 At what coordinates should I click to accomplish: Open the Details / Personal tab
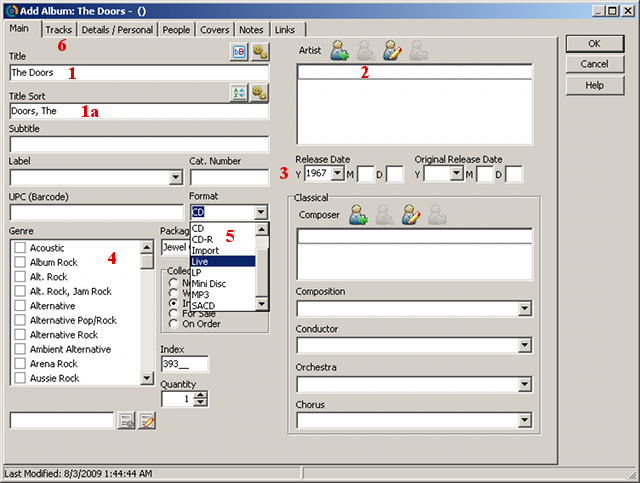click(117, 30)
